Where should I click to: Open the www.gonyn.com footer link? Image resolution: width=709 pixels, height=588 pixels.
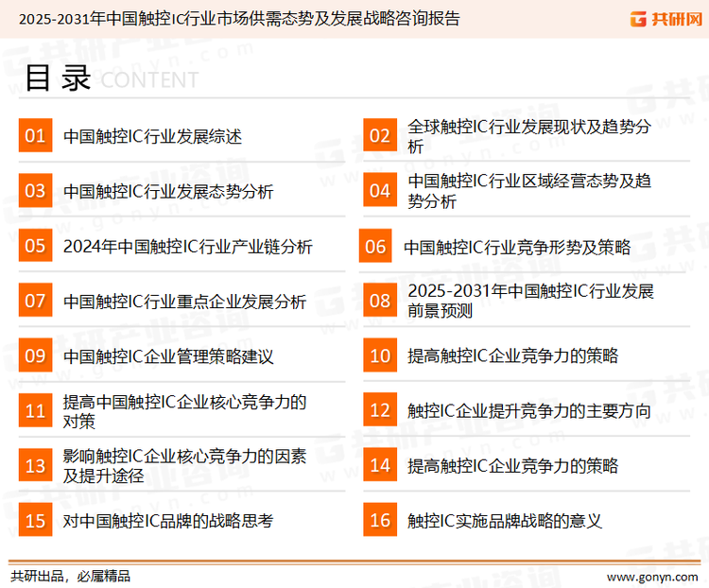click(652, 578)
